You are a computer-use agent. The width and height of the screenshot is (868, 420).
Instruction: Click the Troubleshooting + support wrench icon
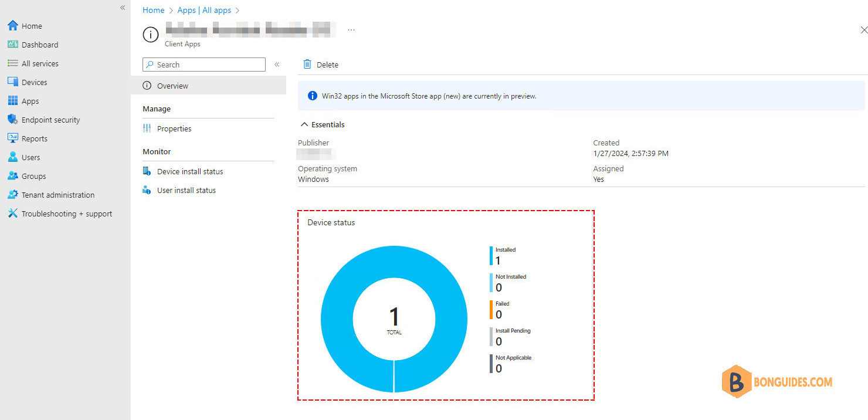point(13,214)
